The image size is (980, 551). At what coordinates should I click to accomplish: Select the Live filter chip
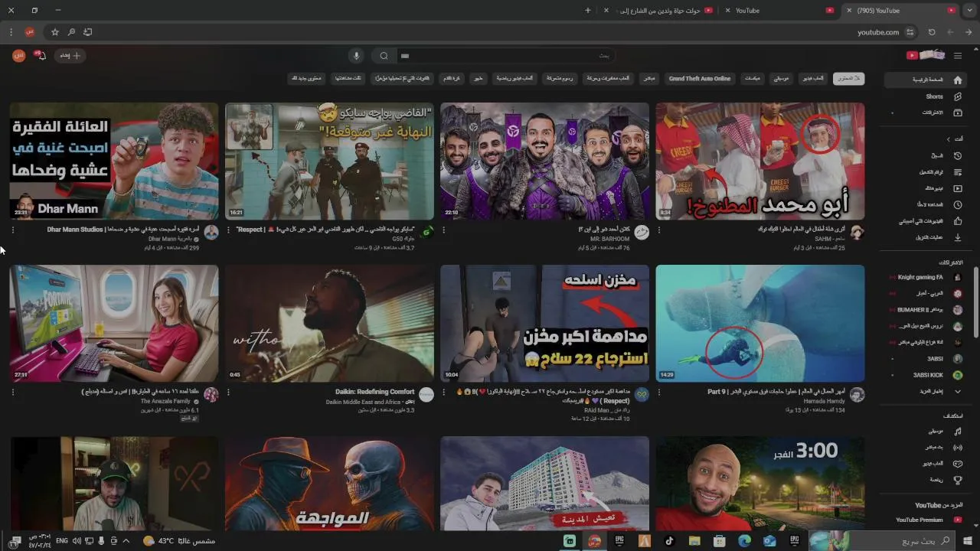[x=649, y=79]
